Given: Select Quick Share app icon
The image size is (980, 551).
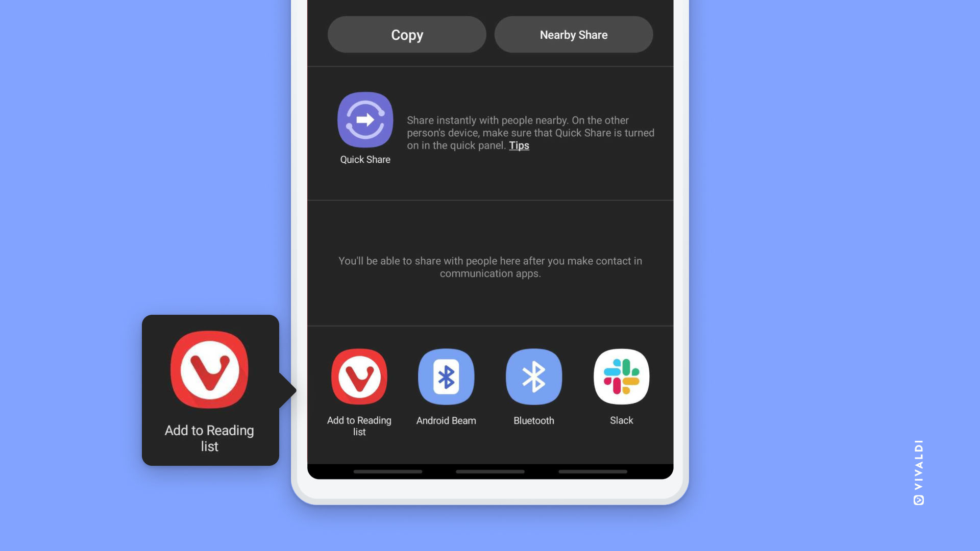Looking at the screenshot, I should coord(365,120).
